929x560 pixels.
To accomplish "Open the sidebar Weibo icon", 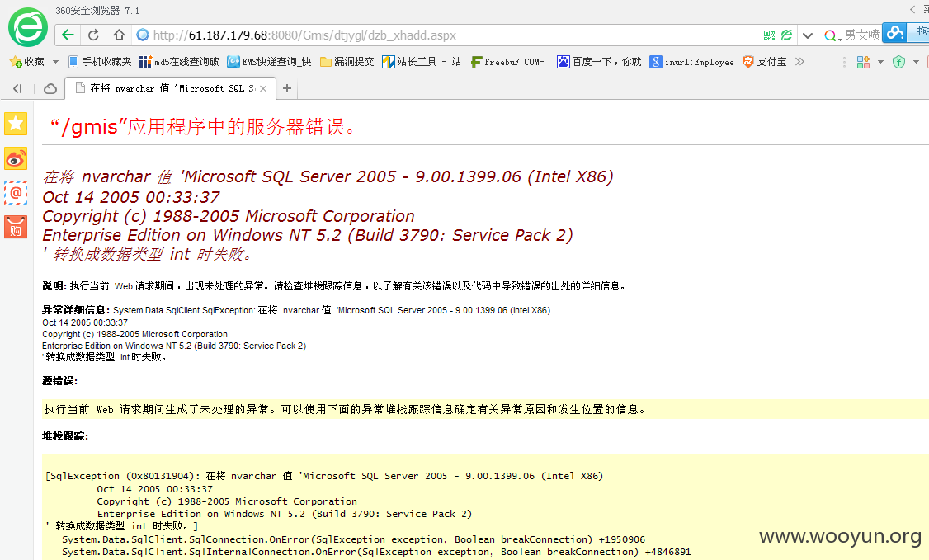I will coord(16,158).
